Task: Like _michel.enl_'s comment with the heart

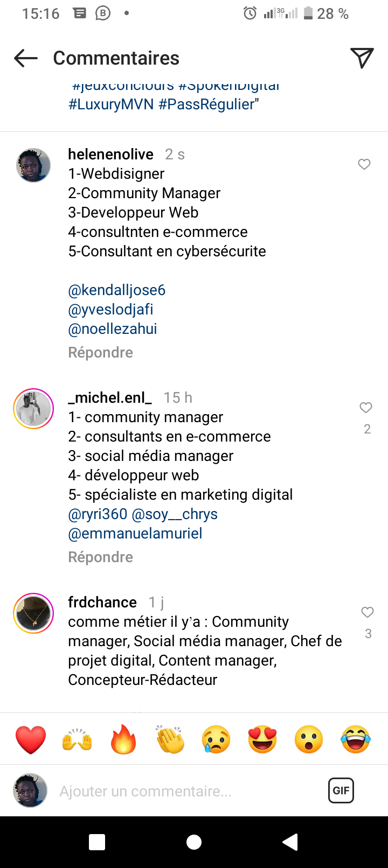Action: (366, 408)
